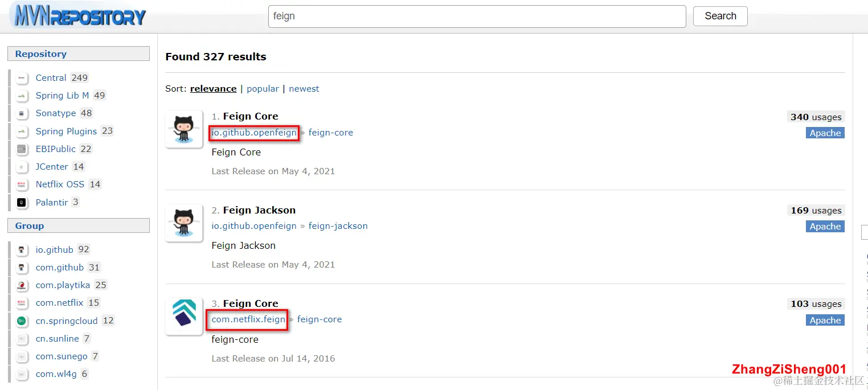
Task: Filter by com.sunego group link
Action: pyautogui.click(x=62, y=356)
